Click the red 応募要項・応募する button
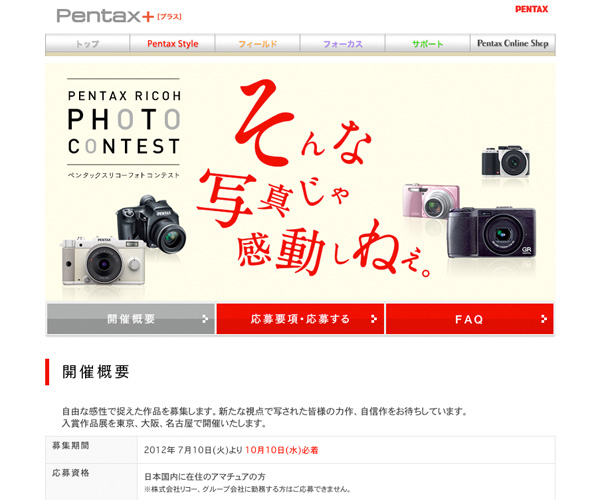Image resolution: width=600 pixels, height=500 pixels. pos(300,319)
